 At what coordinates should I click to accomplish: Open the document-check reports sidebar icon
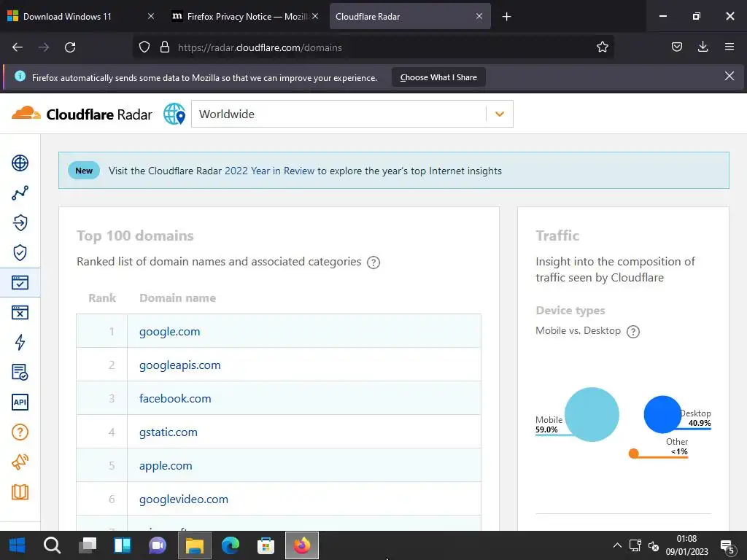click(x=20, y=372)
